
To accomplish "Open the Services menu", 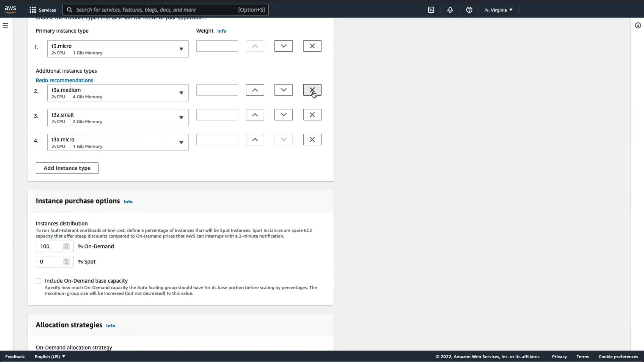I will click(43, 10).
